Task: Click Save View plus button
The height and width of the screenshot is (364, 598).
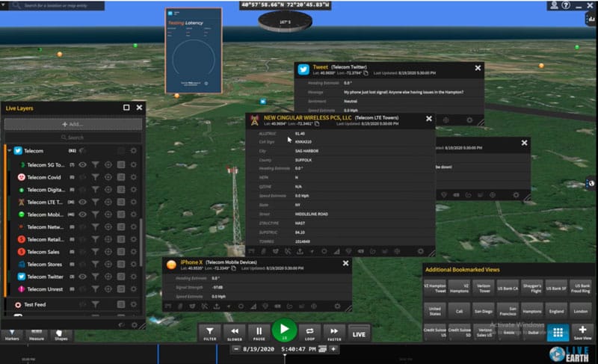Action: (582, 333)
